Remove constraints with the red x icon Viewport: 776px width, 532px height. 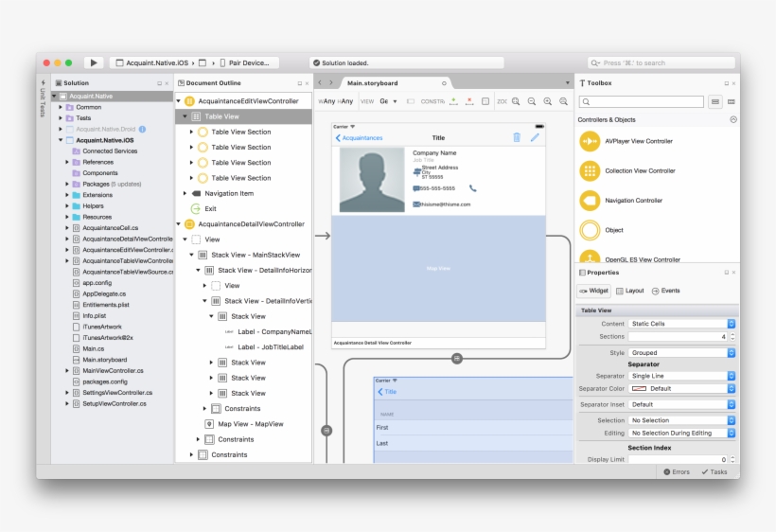pos(469,101)
